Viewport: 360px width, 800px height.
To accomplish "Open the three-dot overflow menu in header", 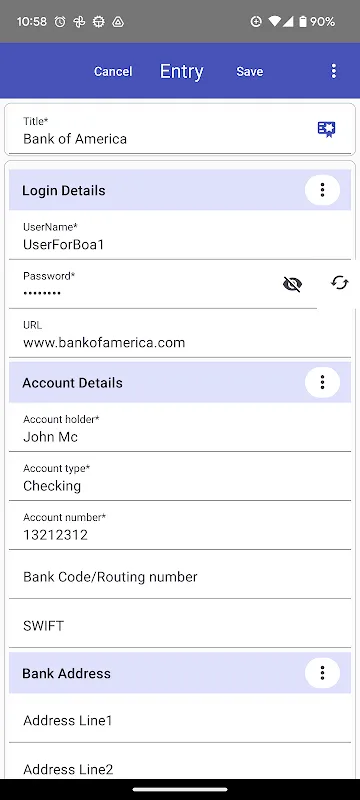I will pyautogui.click(x=333, y=71).
